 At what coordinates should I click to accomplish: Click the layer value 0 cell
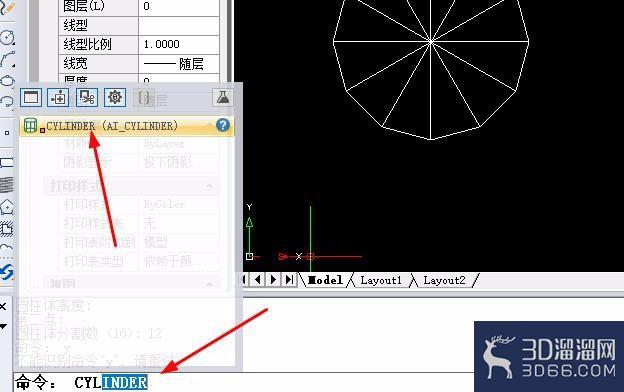[179, 7]
